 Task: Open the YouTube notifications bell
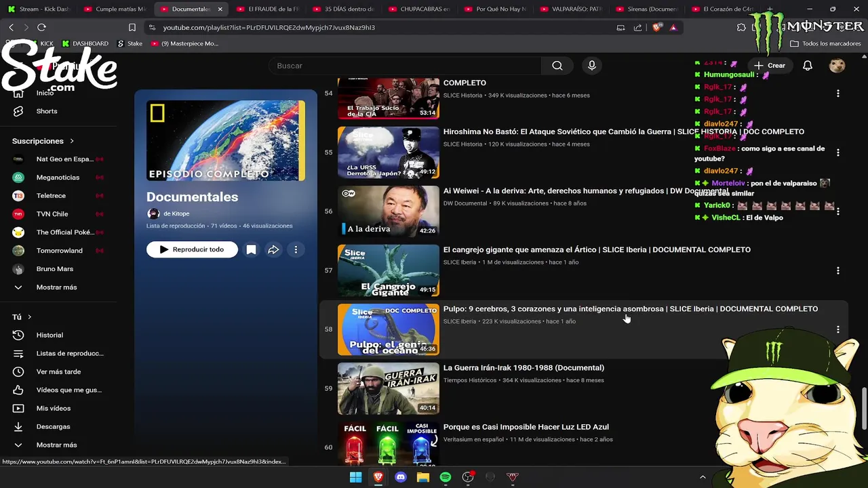[x=808, y=66]
